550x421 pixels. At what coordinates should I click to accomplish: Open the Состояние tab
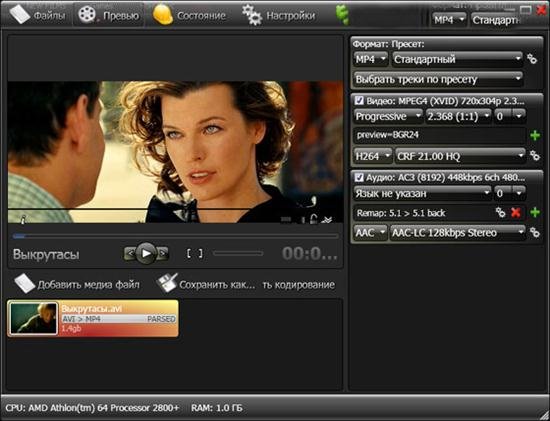pos(190,15)
